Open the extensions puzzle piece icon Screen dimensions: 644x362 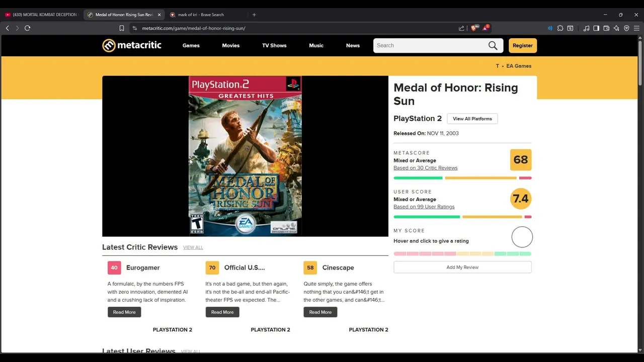(x=560, y=28)
